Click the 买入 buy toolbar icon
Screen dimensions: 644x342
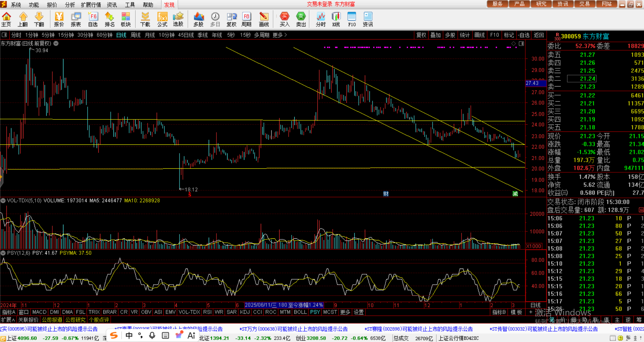point(285,19)
